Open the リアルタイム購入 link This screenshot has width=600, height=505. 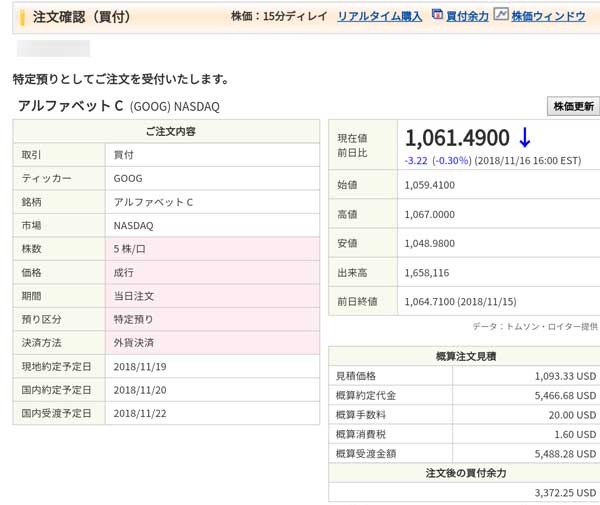click(x=379, y=17)
